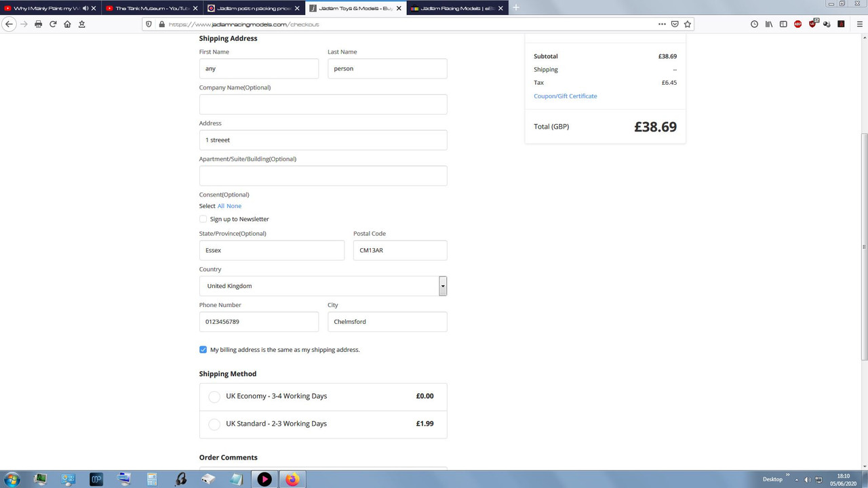This screenshot has height=488, width=868.
Task: Mute the audio on first YouTube tab
Action: (x=85, y=8)
